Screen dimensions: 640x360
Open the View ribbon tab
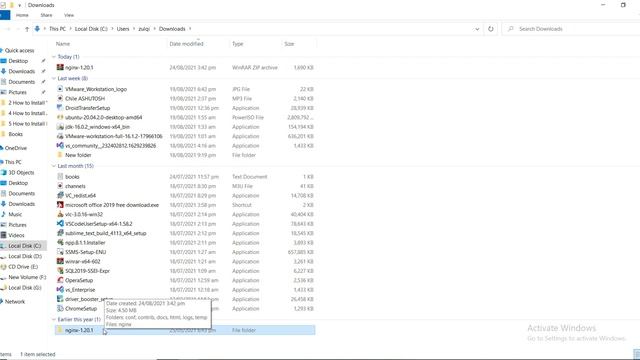point(69,15)
